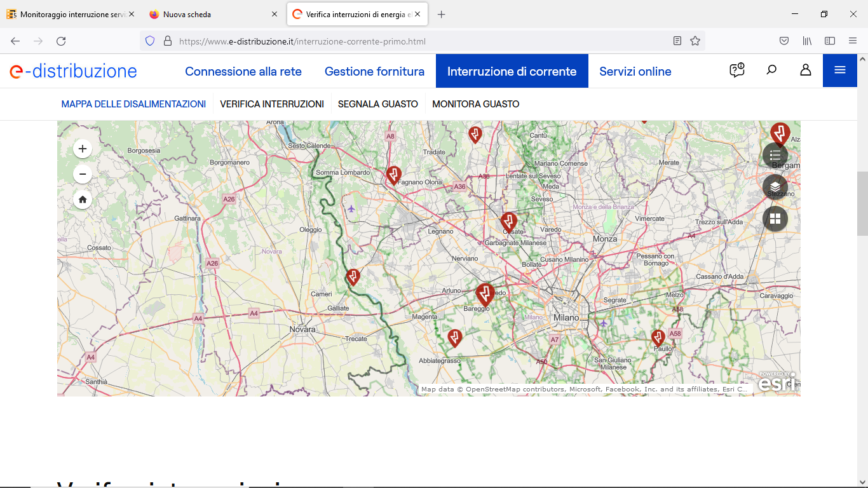Image resolution: width=868 pixels, height=488 pixels.
Task: Go to Verifica Interruzioni section
Action: [x=272, y=104]
